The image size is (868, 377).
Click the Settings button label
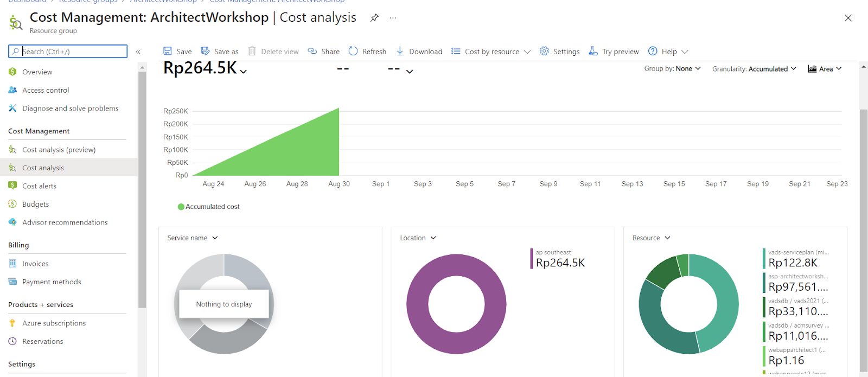pos(566,52)
